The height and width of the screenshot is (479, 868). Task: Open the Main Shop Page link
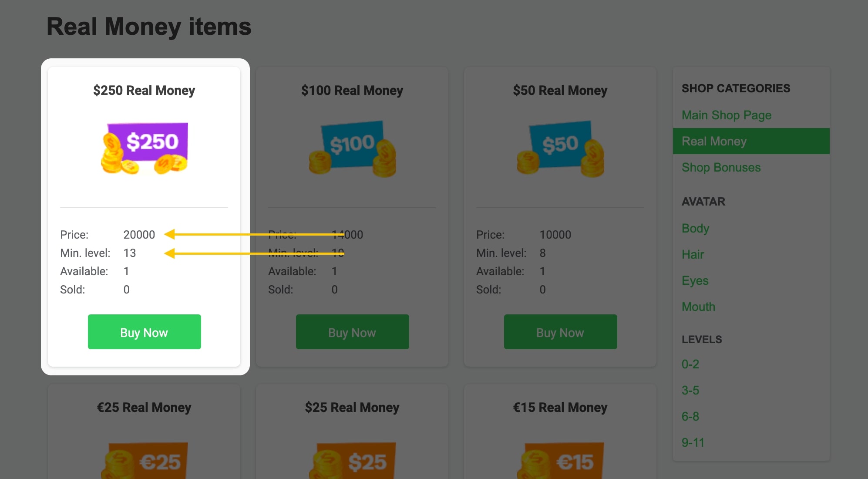(x=727, y=115)
